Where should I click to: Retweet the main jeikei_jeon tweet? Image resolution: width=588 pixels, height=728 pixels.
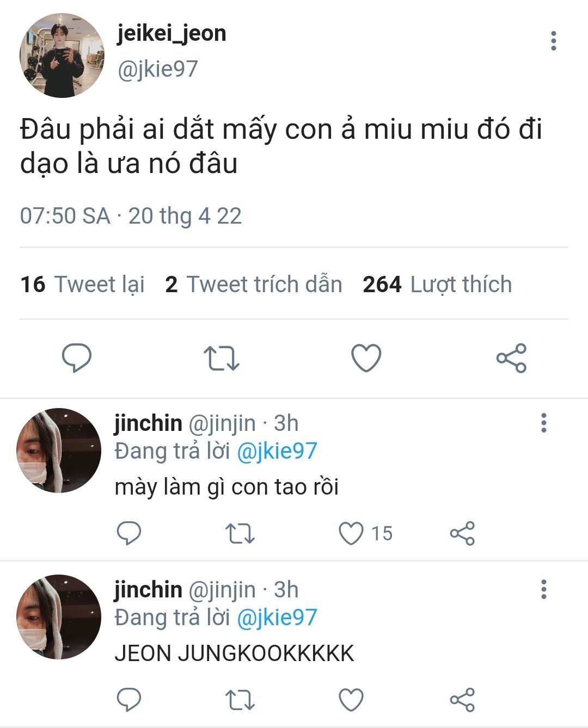[221, 358]
